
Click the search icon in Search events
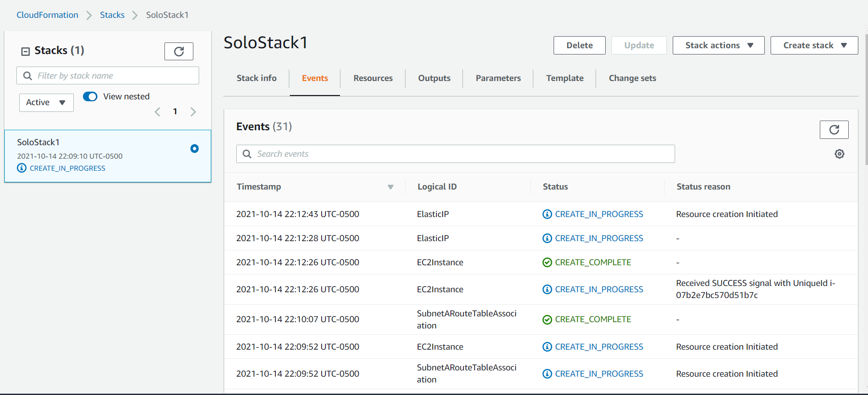247,154
